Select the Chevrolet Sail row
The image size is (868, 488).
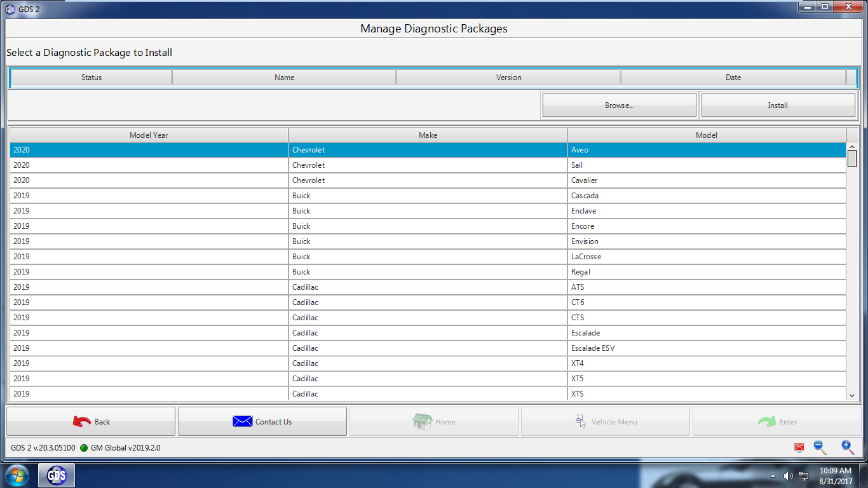[428, 165]
